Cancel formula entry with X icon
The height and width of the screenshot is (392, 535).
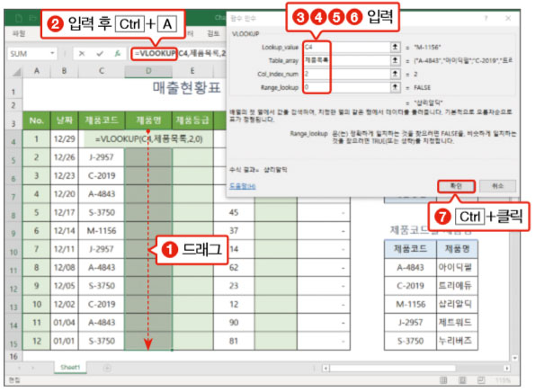pyautogui.click(x=82, y=54)
